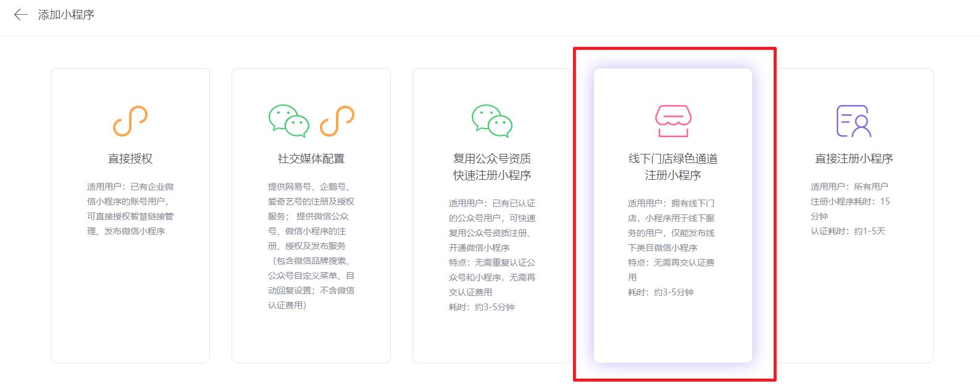Click the text 适用用户：所有用户
980x388 pixels.
tap(849, 187)
